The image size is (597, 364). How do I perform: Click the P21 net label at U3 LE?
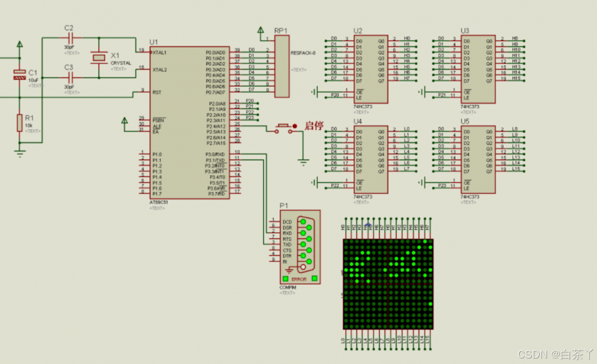point(442,94)
